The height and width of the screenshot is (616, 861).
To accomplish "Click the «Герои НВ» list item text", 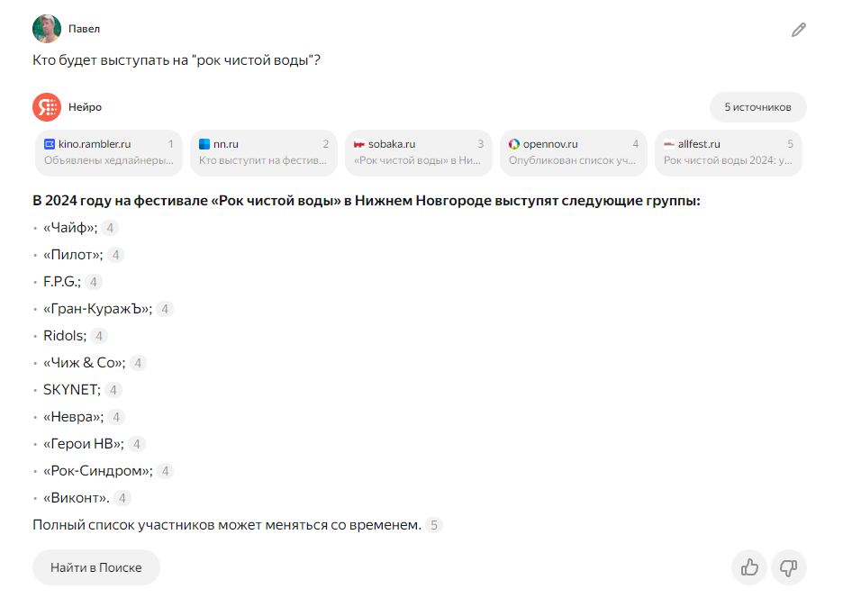I will (84, 444).
